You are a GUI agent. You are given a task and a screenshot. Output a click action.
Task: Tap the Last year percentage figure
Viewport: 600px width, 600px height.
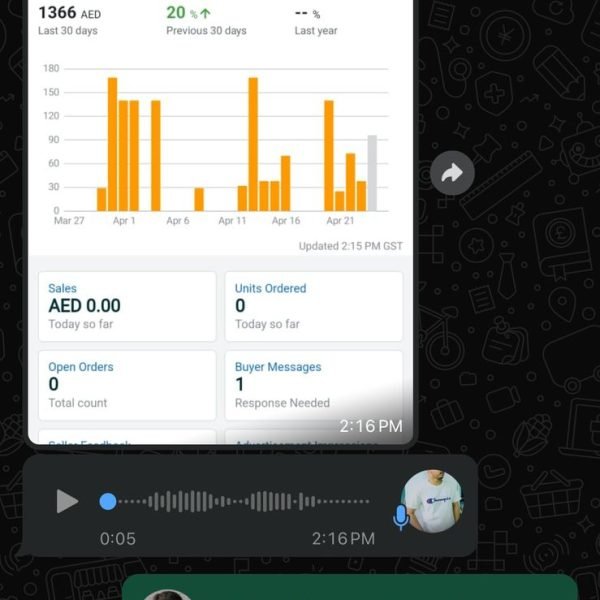pos(316,21)
